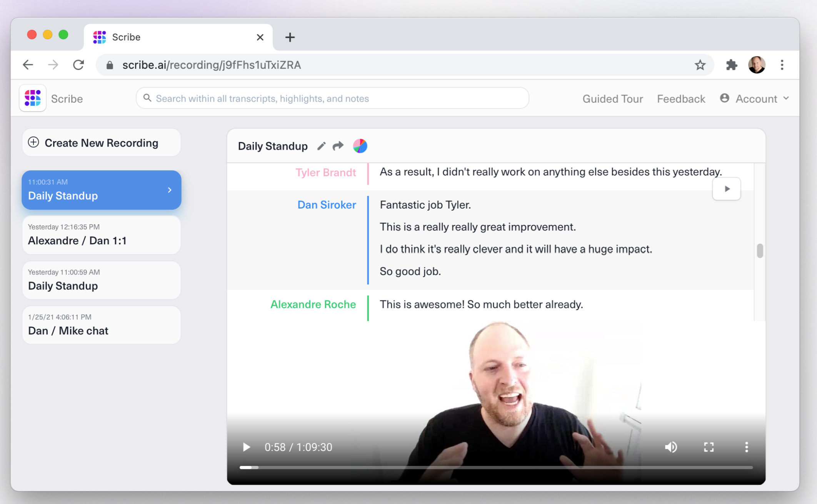Open the Guided Tour menu item
Viewport: 817px width, 504px height.
point(612,98)
